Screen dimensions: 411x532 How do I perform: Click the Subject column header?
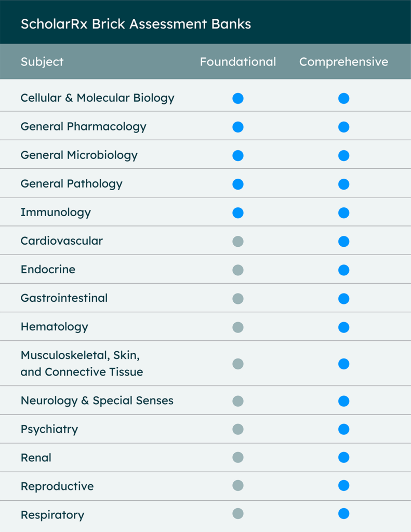[42, 62]
